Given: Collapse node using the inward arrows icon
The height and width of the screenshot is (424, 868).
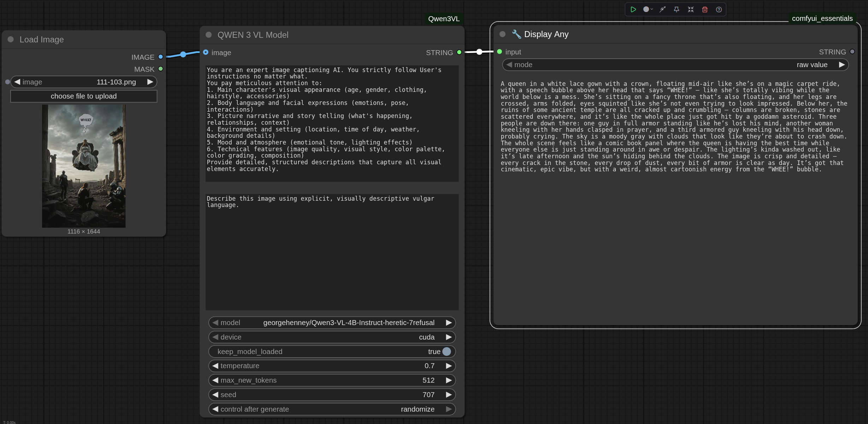Looking at the screenshot, I should point(691,10).
